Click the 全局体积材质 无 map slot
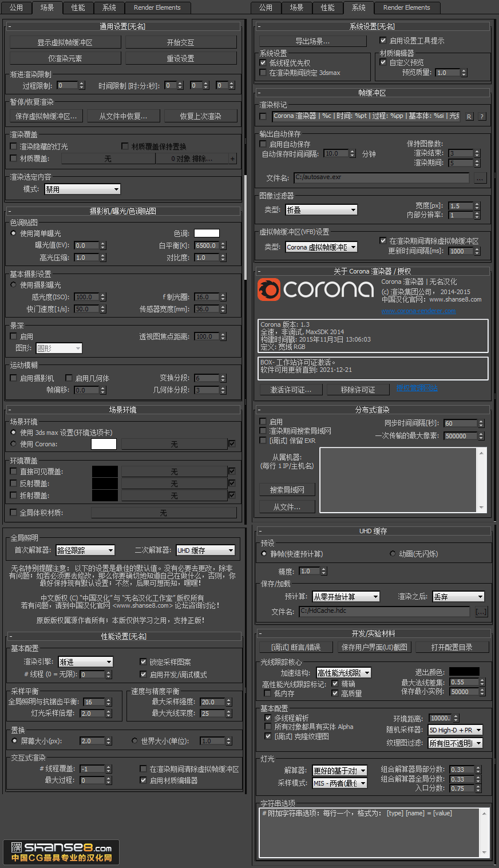 click(164, 513)
